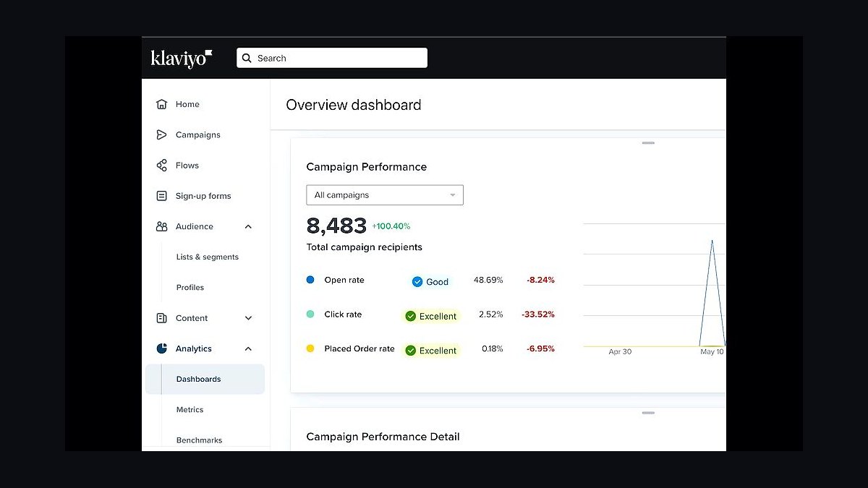Click green check icon in Click rate badge

tap(411, 316)
